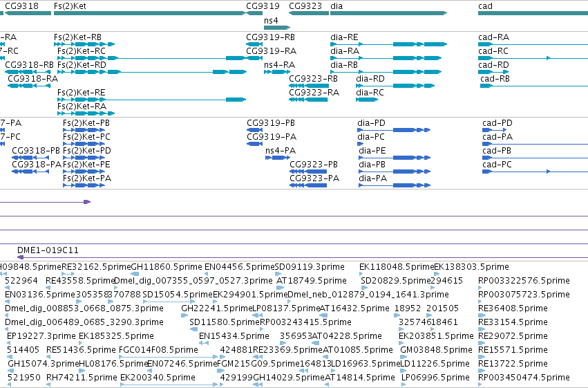Select transcript dia-RB
The image size is (588, 388).
click(344, 65)
